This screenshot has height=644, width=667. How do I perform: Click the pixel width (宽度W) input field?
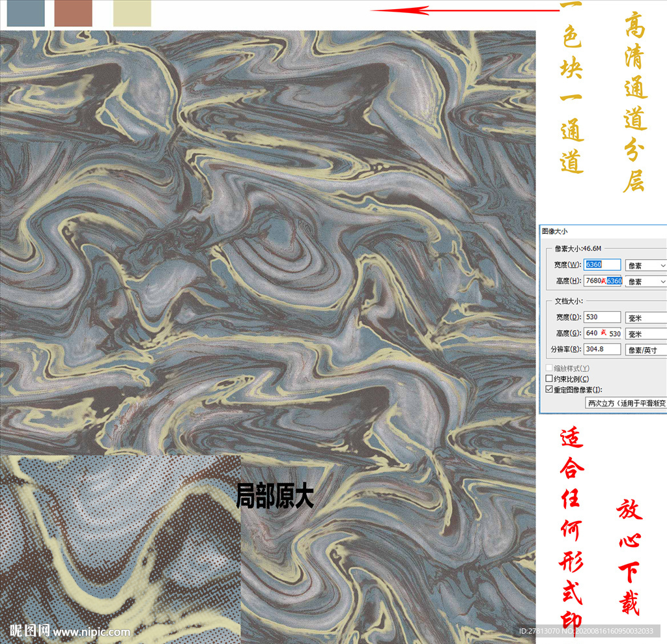(602, 264)
